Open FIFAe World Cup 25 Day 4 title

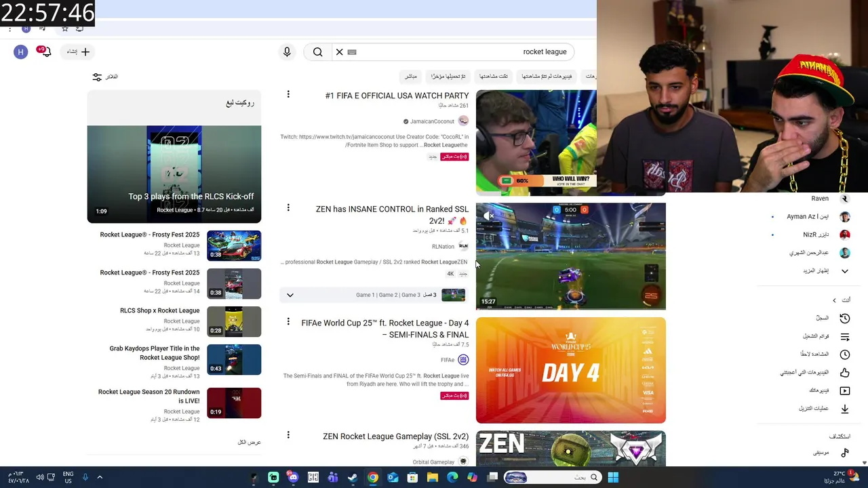pyautogui.click(x=384, y=329)
